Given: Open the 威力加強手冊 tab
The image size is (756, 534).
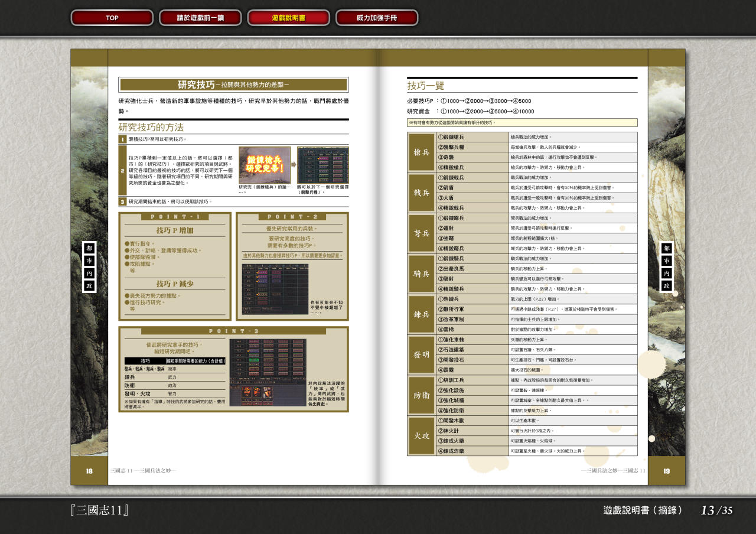Looking at the screenshot, I should 377,18.
